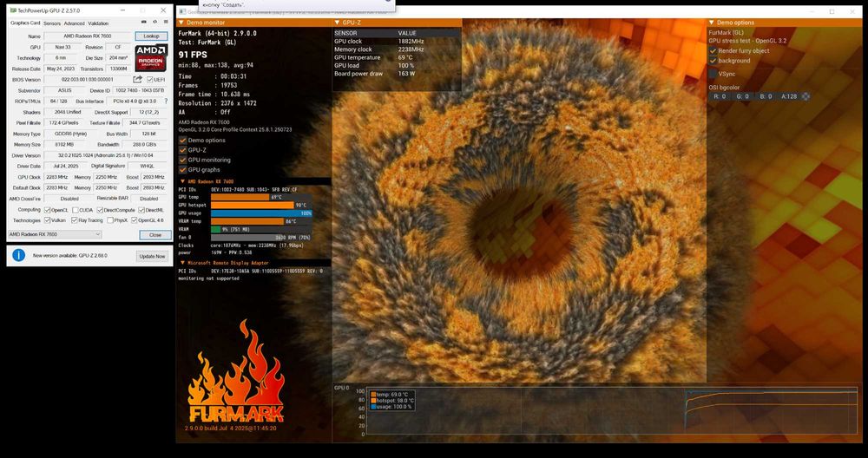Disable Render furry object option
Screen dimensions: 868x458
click(x=713, y=51)
